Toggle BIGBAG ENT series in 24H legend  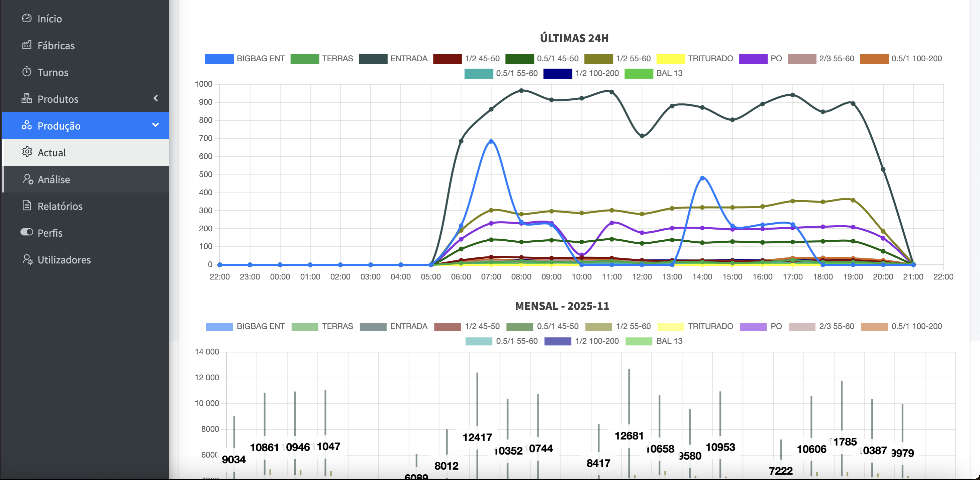[x=244, y=59]
